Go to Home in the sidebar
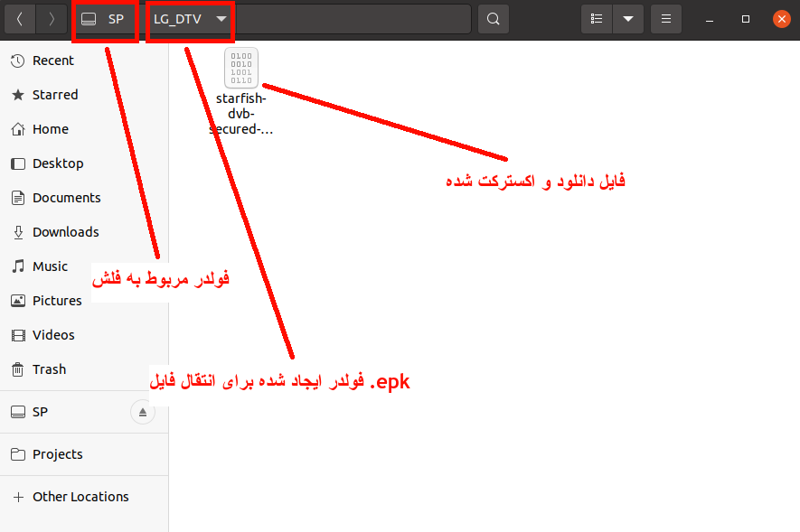 pos(84,129)
